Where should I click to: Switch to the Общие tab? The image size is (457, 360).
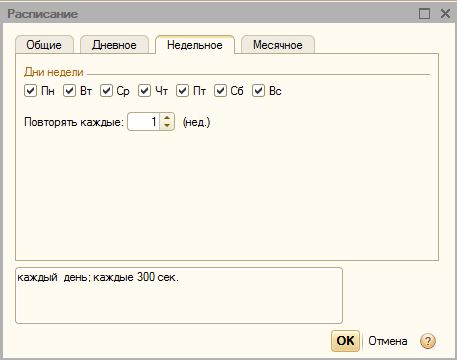[44, 45]
